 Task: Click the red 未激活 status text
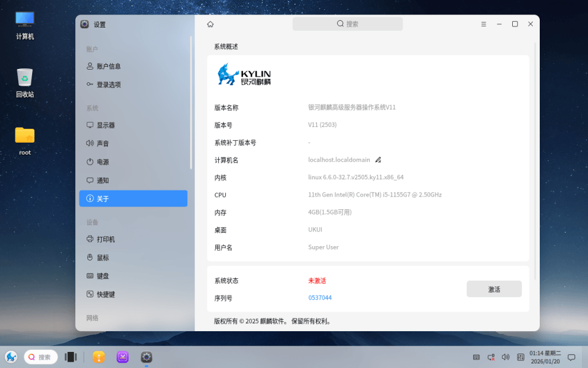pyautogui.click(x=317, y=281)
